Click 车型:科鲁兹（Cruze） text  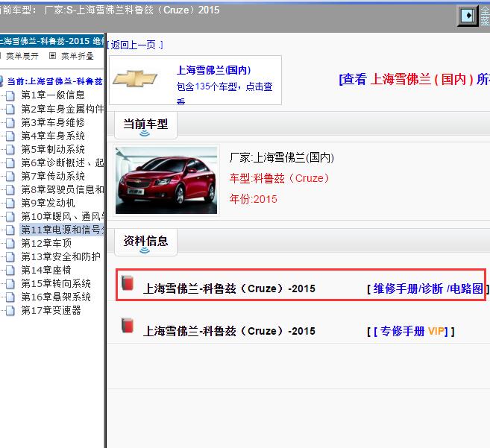tap(279, 178)
